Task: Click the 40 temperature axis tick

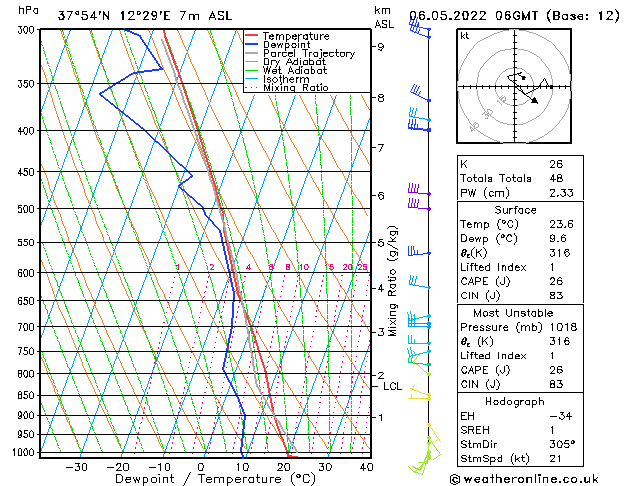Action: click(366, 467)
